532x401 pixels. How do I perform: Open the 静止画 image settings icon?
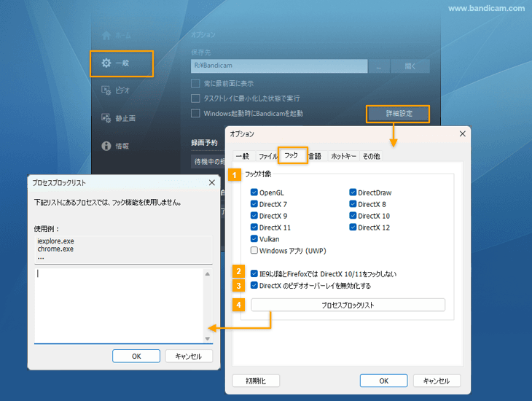coord(106,118)
